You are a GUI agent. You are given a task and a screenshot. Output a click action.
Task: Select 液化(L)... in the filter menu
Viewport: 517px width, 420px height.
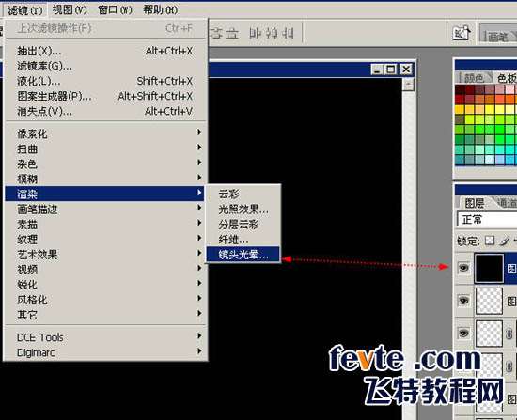[x=105, y=81]
